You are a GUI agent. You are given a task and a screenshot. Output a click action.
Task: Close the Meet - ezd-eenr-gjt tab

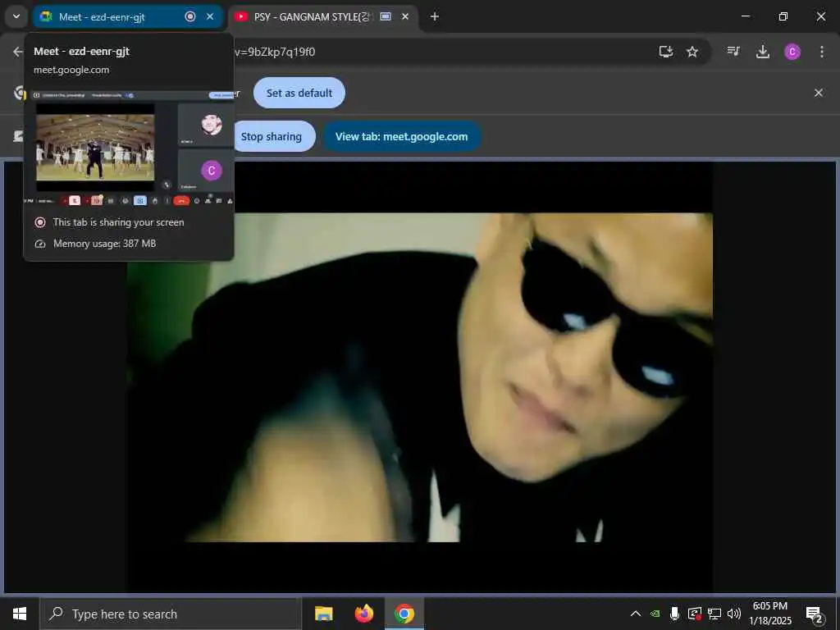pyautogui.click(x=210, y=16)
